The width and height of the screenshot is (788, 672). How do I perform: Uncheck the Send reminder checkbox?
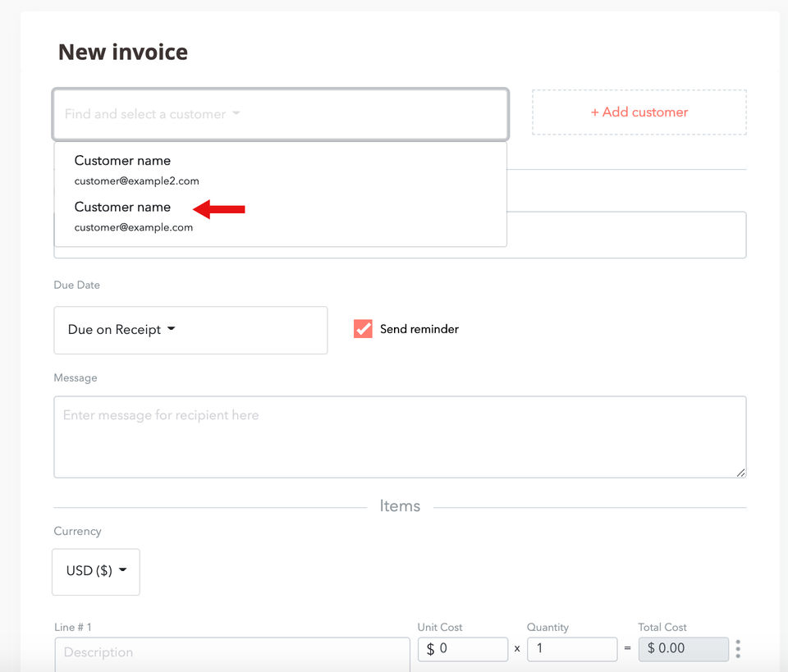363,329
